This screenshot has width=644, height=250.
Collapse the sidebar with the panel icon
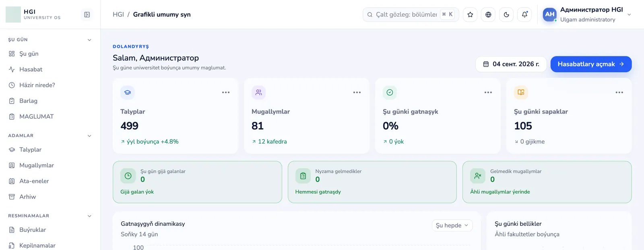[x=87, y=15]
